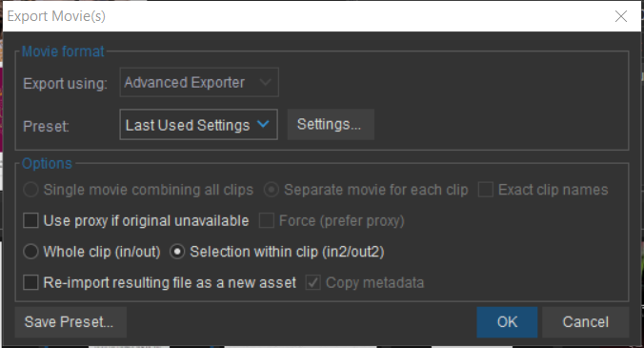The image size is (644, 348).
Task: Click the preset dropdown chevron arrow
Action: 263,124
